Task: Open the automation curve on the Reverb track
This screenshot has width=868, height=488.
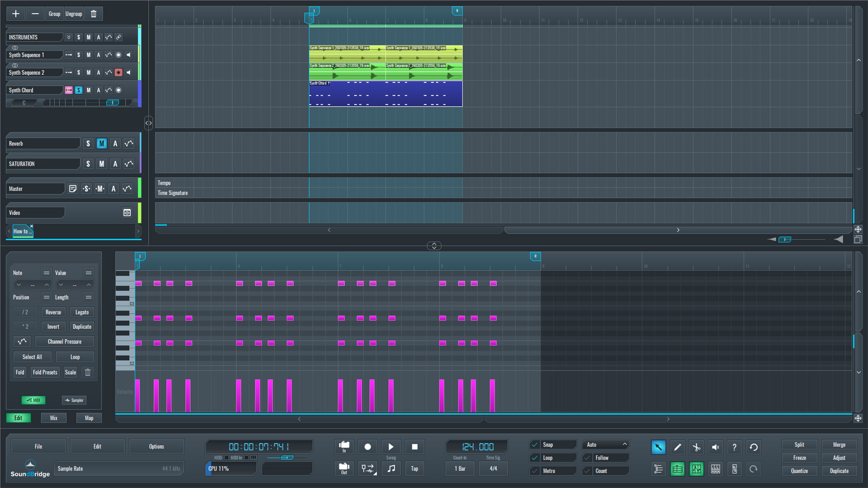Action: coord(129,144)
